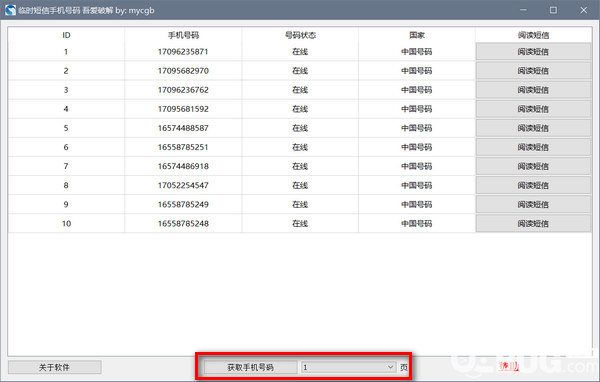Minimize the application window
The height and width of the screenshot is (382, 600).
523,10
